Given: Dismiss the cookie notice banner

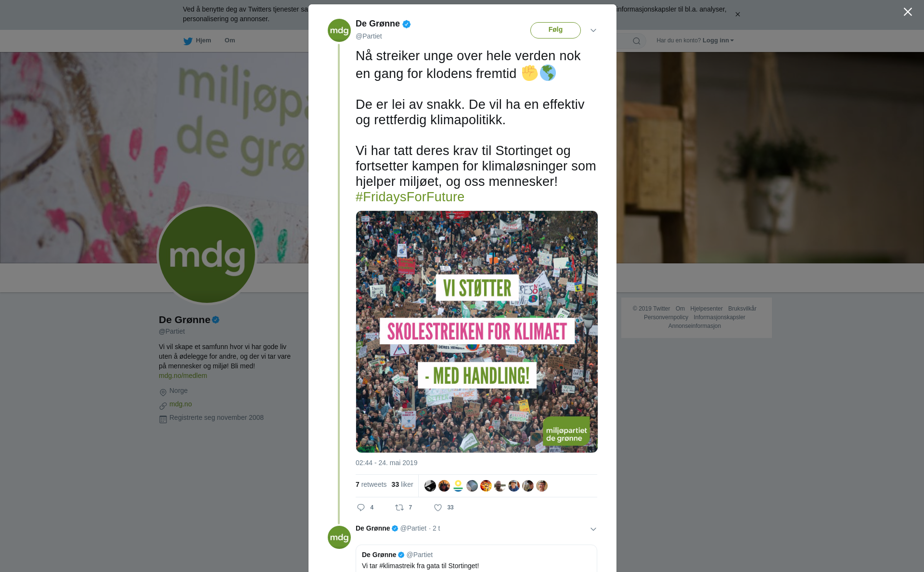Looking at the screenshot, I should 737,14.
